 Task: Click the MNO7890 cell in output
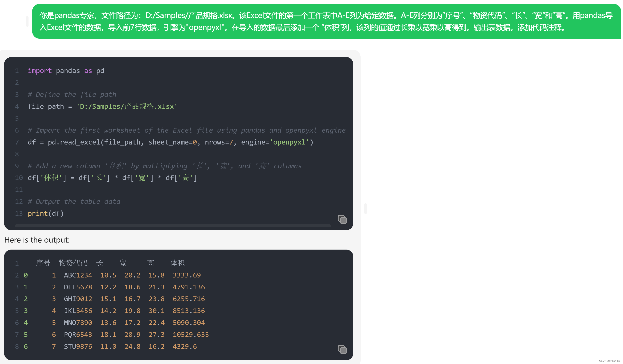[x=78, y=322]
